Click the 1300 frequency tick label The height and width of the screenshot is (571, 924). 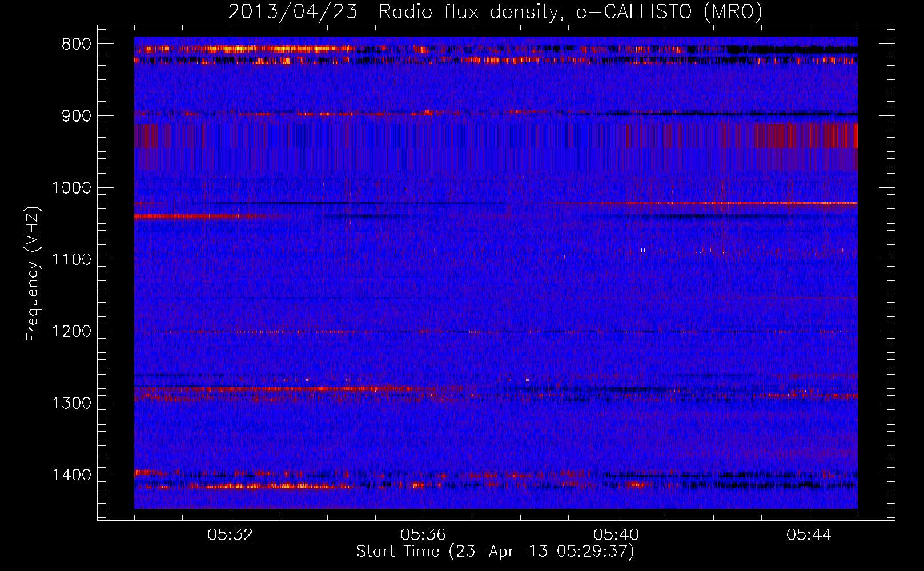[x=71, y=403]
